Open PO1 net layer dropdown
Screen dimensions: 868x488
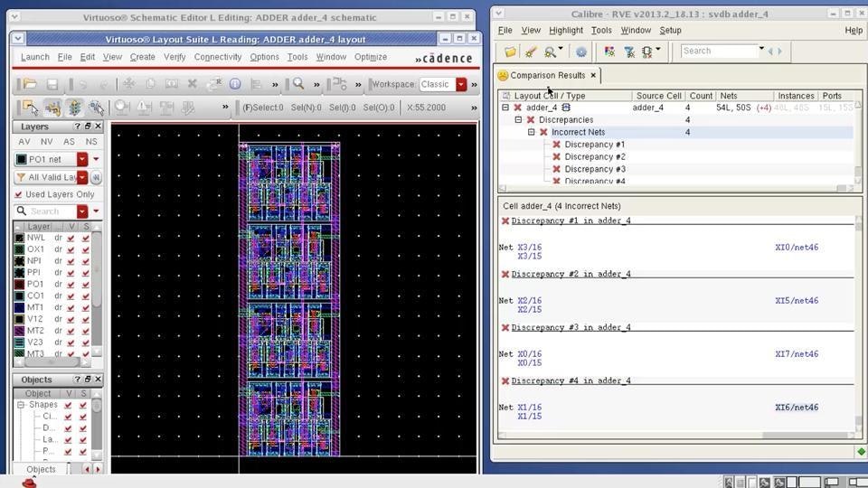(82, 159)
